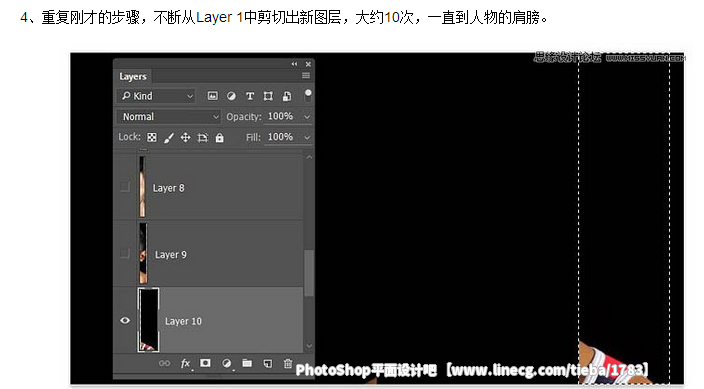Click the shape layer filter icon
Screen dimensions: 704x389
pos(268,96)
